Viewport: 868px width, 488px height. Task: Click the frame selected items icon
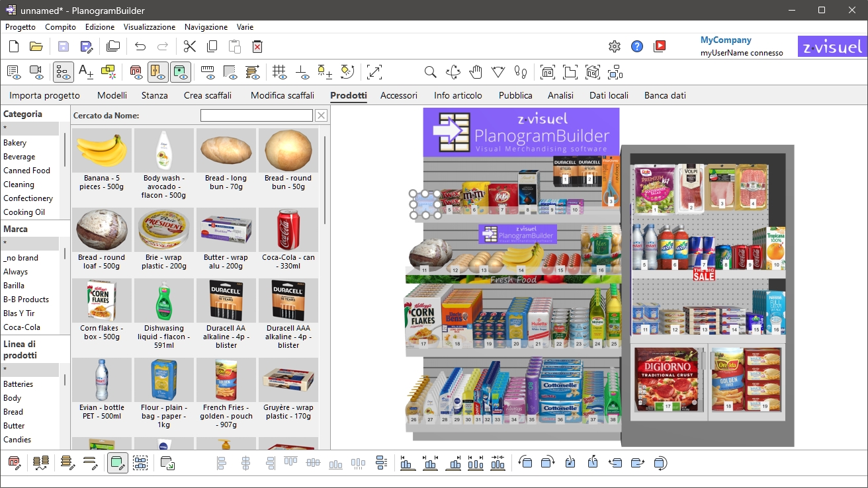point(615,72)
